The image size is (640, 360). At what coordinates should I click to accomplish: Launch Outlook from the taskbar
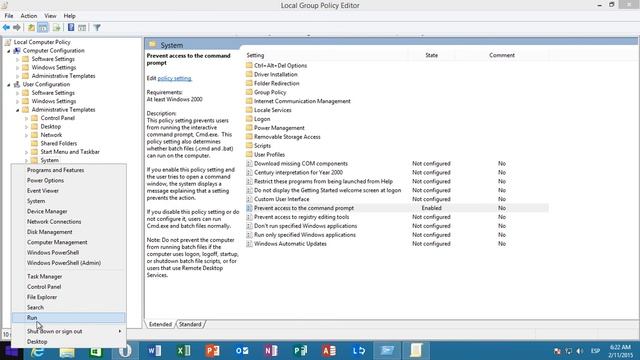(242, 351)
